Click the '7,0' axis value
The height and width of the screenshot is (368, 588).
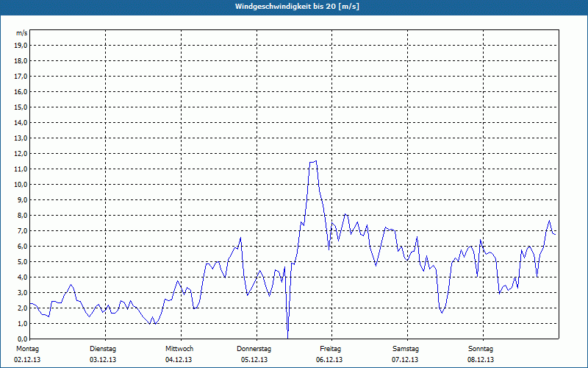pos(23,231)
